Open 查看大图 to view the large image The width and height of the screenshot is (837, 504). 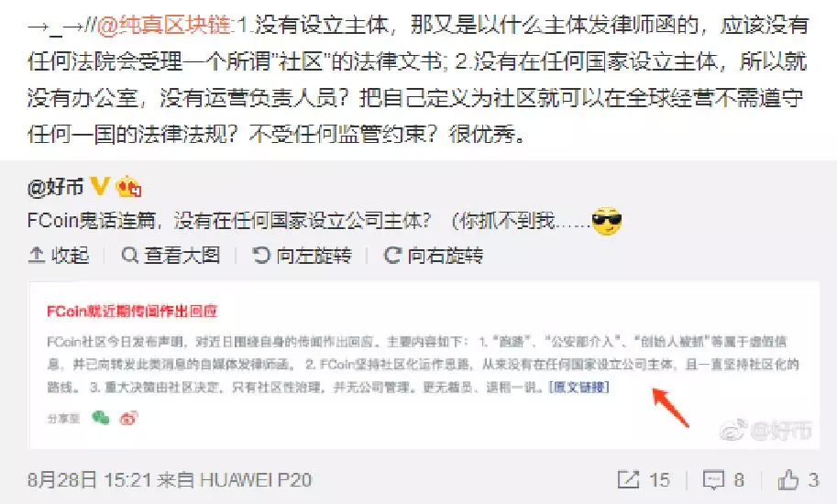[171, 256]
